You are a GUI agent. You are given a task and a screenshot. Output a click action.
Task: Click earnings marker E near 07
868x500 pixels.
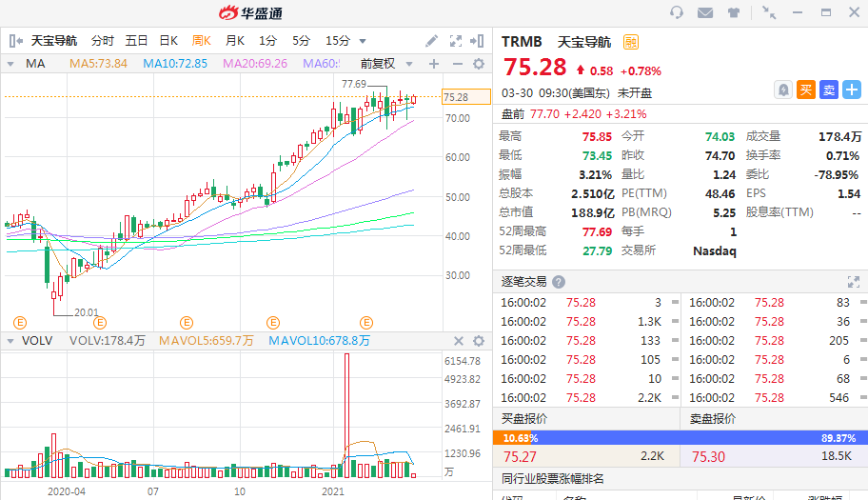coord(187,322)
